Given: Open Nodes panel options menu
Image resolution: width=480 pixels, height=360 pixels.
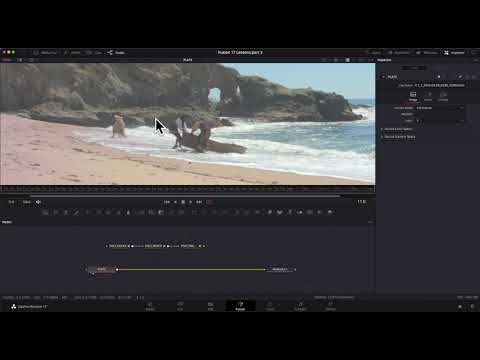Looking at the screenshot, I should tap(370, 222).
